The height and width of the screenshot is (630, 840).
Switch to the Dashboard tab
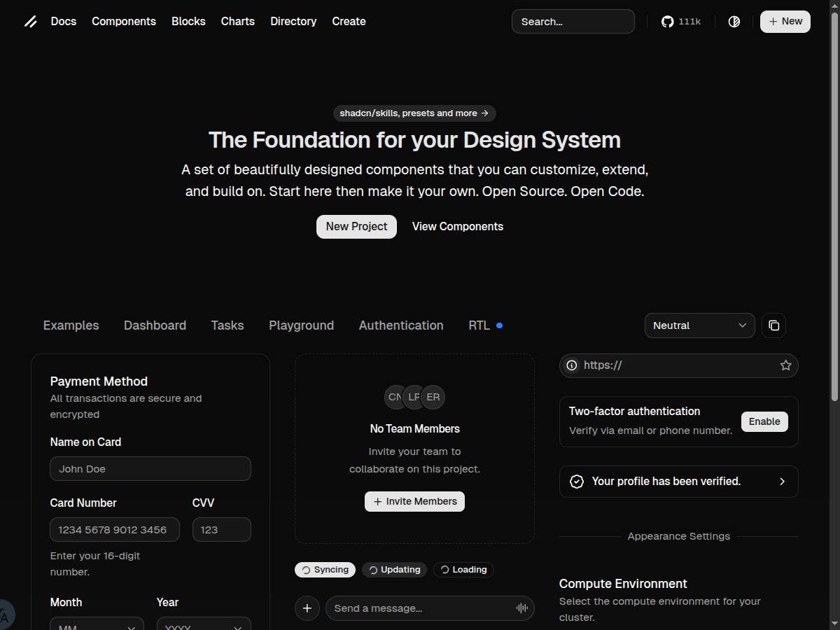(x=155, y=325)
